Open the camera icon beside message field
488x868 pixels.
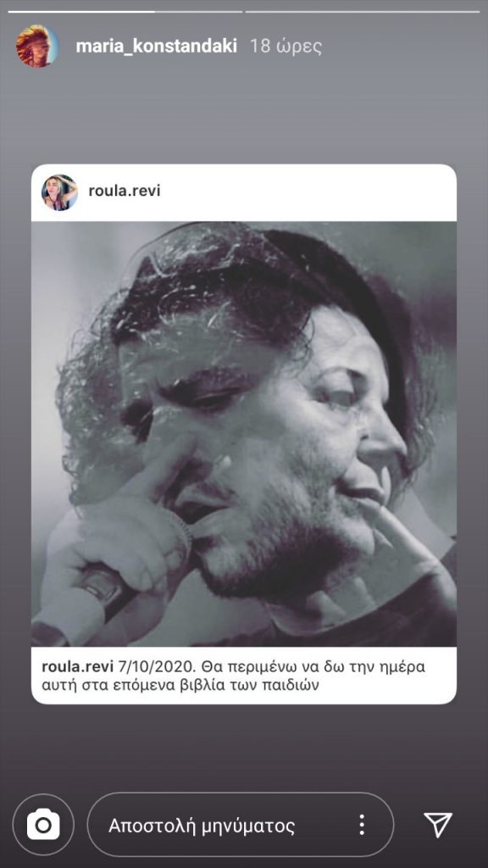pyautogui.click(x=43, y=826)
